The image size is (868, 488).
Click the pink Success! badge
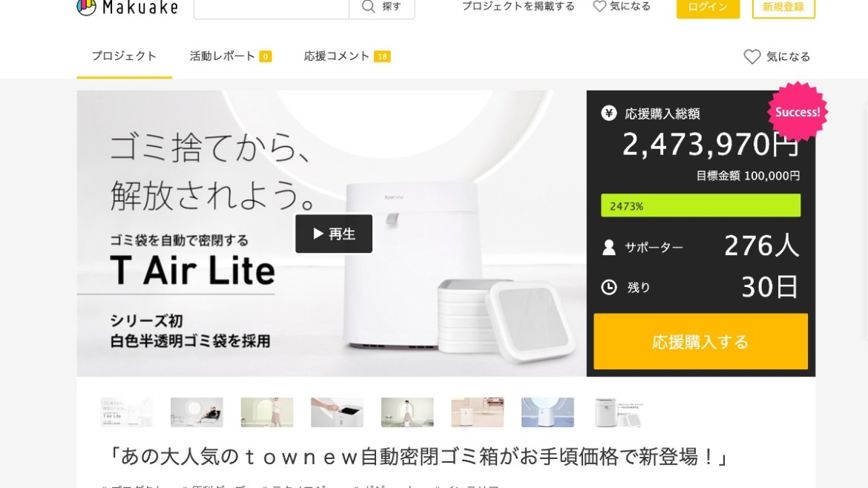tap(797, 112)
